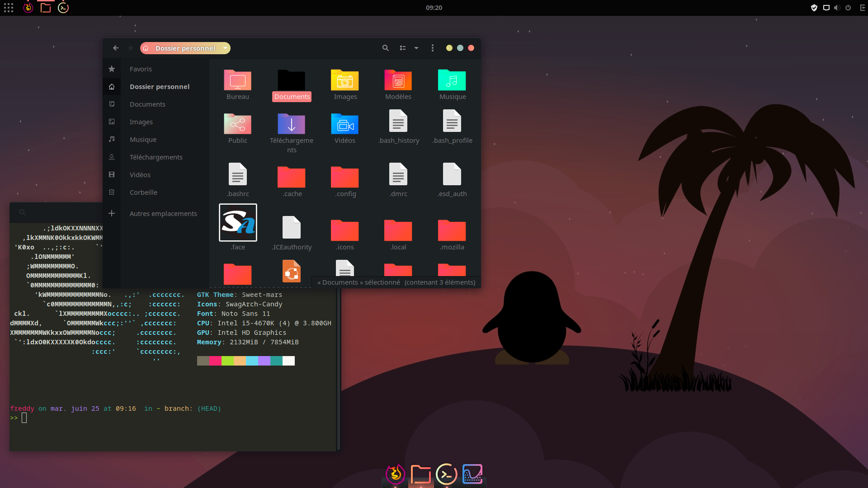Screen dimensions: 868x488
Task: Open the .local folder
Action: 398,230
